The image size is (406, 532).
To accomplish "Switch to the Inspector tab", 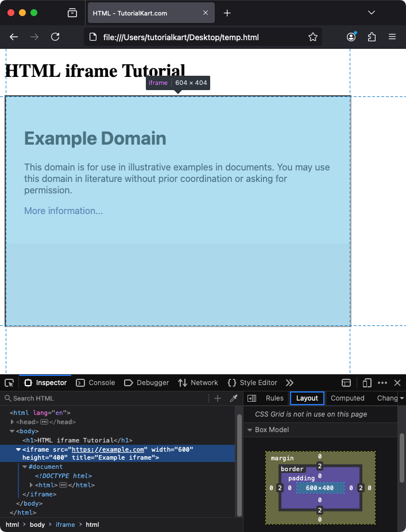I will pos(45,383).
